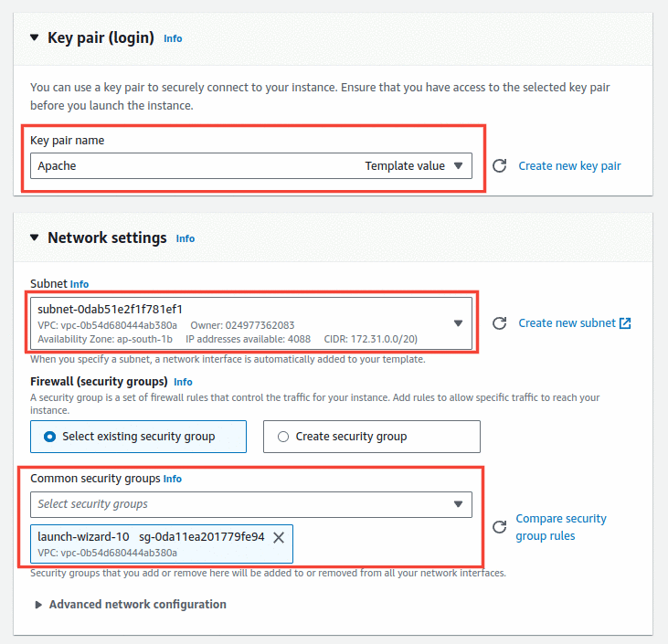
Task: Open Compare security group rules link
Action: 561,527
